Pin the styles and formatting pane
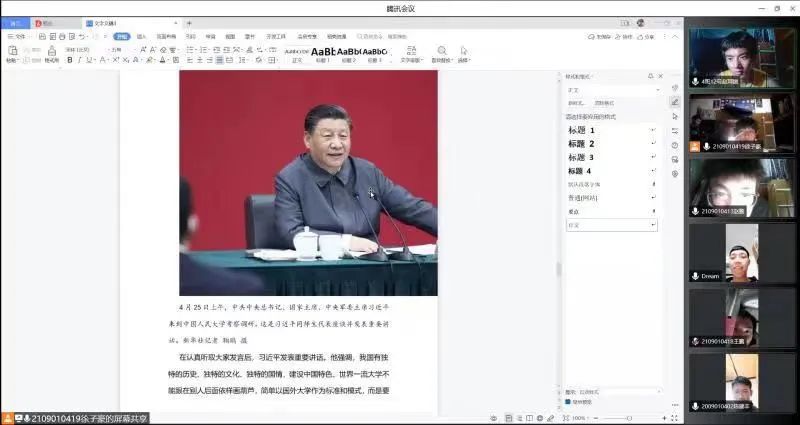 coord(650,76)
